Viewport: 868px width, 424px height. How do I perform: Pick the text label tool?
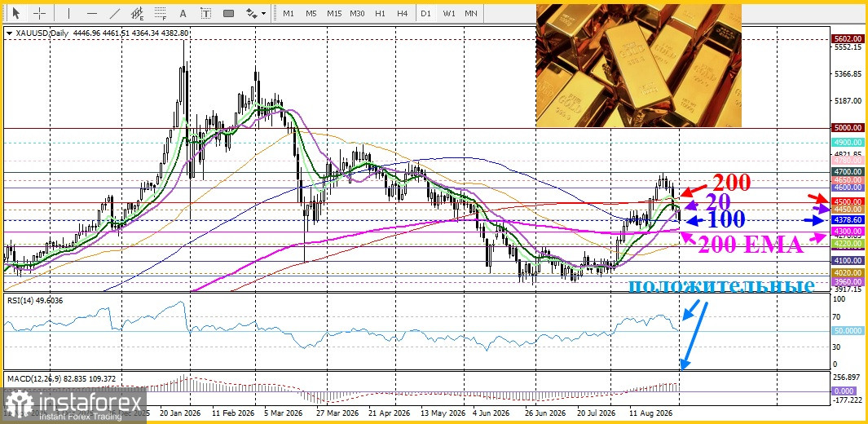pos(206,13)
